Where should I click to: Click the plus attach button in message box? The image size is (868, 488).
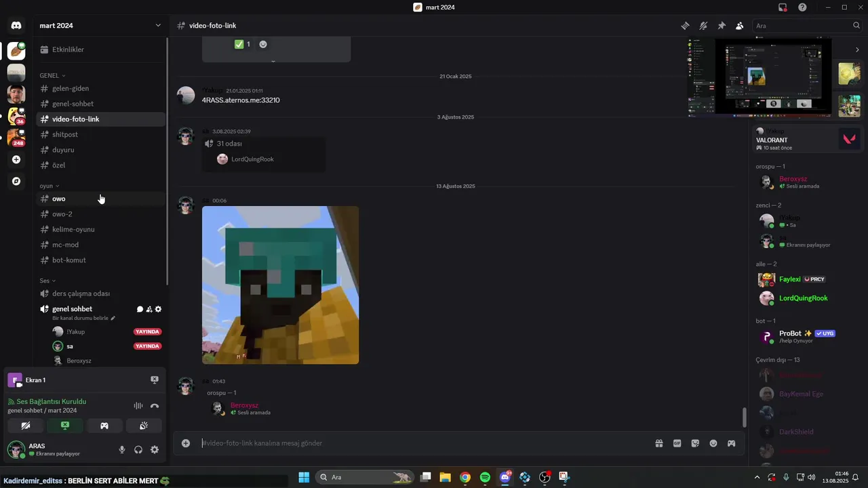tap(186, 443)
